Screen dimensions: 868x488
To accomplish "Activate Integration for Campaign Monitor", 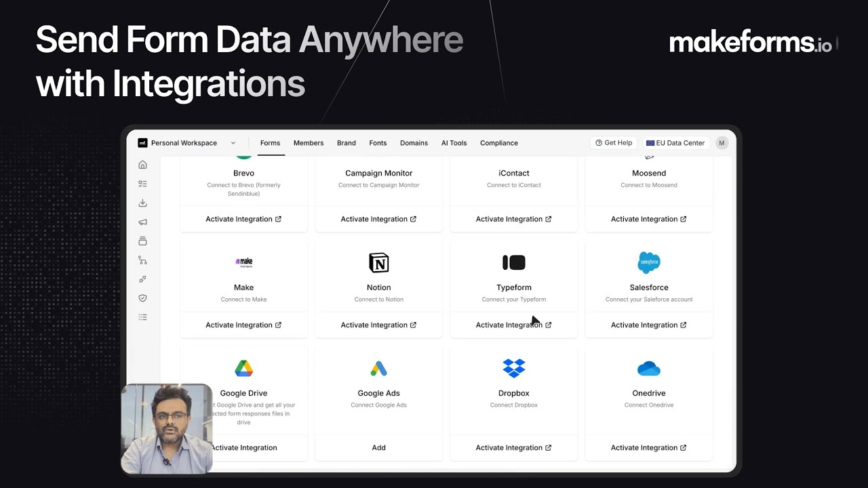I will (378, 219).
